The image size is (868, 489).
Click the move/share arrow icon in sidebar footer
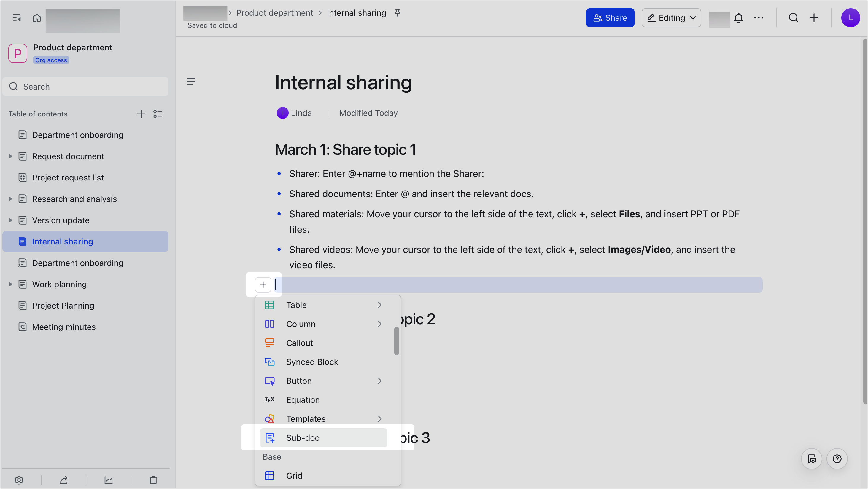coord(64,480)
